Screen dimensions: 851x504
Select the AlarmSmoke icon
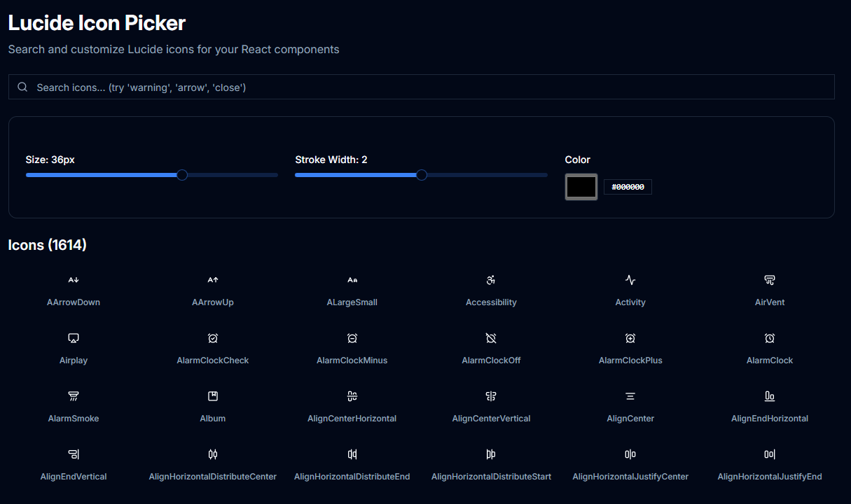click(74, 396)
